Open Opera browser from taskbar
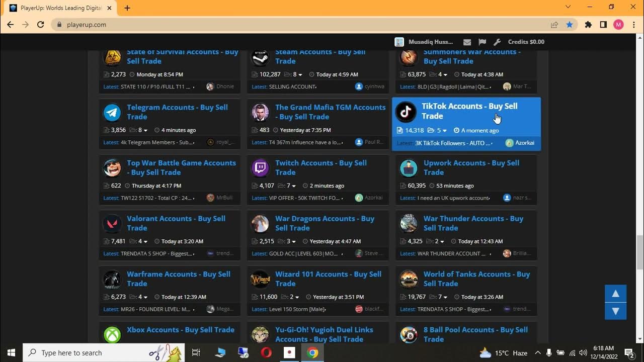The image size is (644, 362). click(266, 352)
